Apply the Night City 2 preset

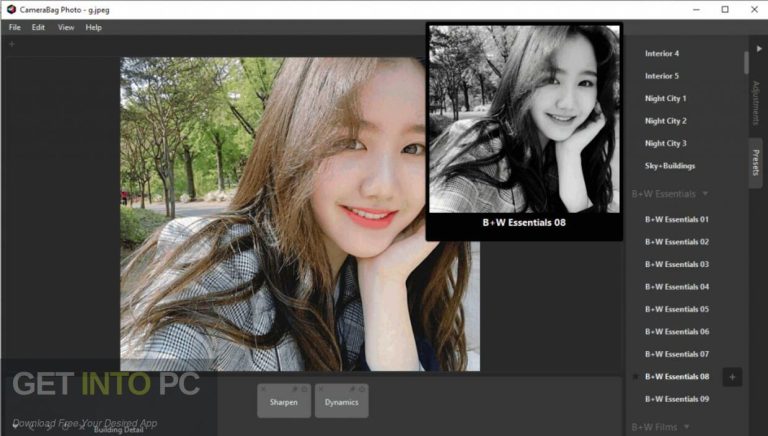666,121
